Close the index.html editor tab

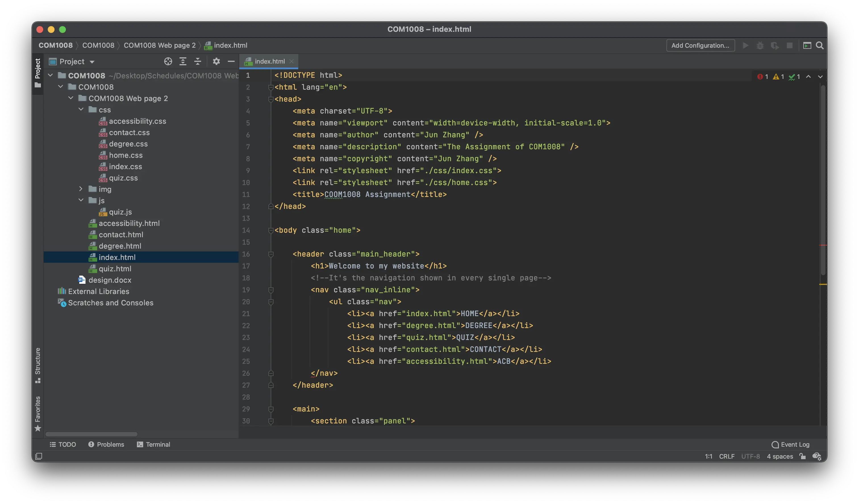pyautogui.click(x=291, y=61)
